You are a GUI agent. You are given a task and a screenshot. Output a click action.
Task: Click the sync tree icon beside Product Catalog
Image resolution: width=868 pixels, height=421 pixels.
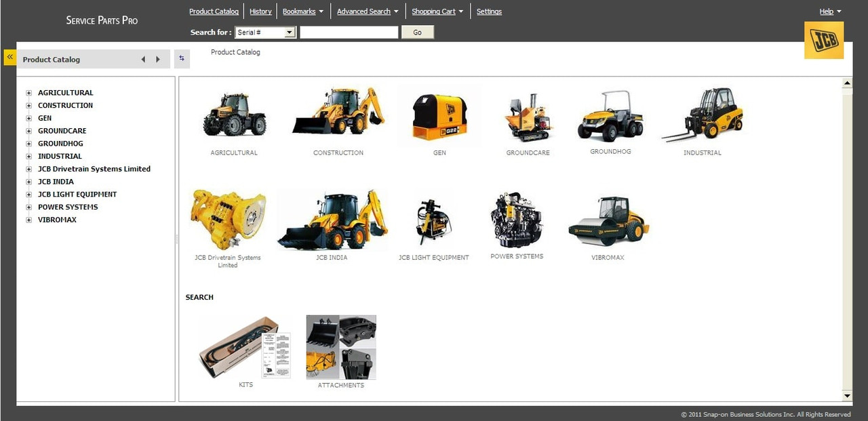pyautogui.click(x=182, y=59)
